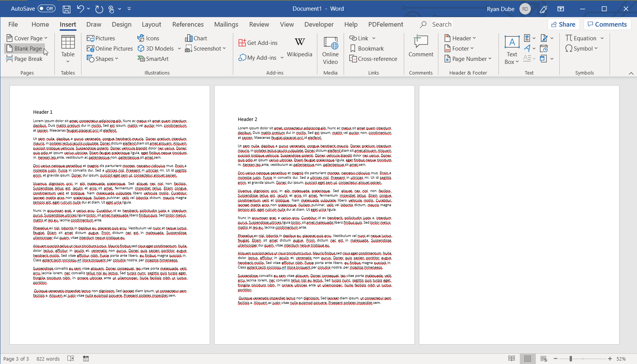
Task: Open the Mailings tab
Action: pyautogui.click(x=226, y=24)
